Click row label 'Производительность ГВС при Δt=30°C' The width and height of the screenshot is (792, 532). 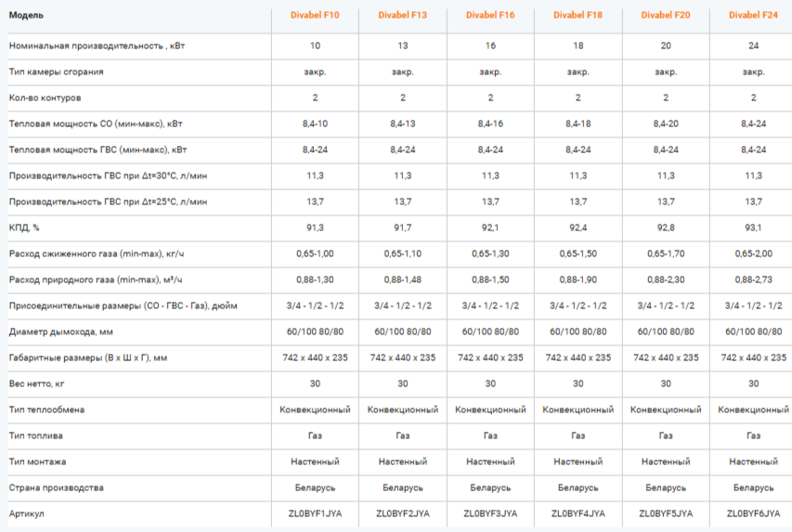[x=92, y=175]
